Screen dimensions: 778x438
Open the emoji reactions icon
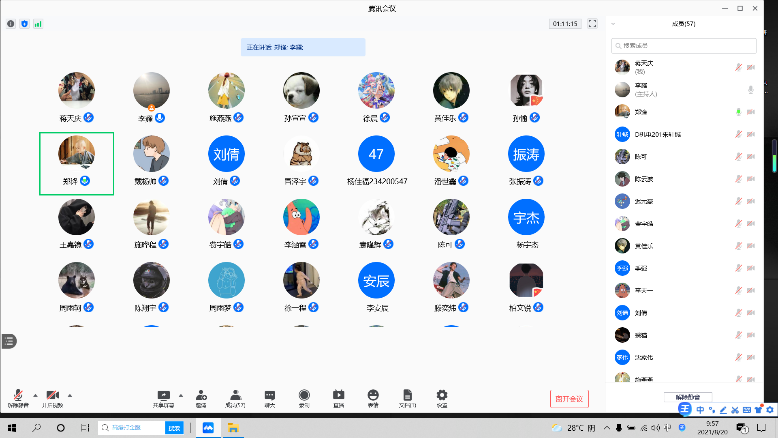pos(373,395)
